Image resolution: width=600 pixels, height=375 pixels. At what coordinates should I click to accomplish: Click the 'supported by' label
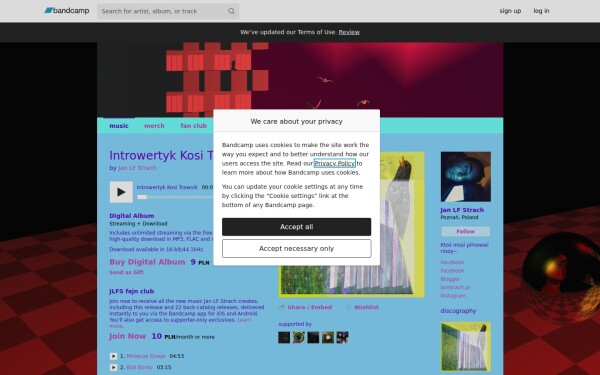295,324
